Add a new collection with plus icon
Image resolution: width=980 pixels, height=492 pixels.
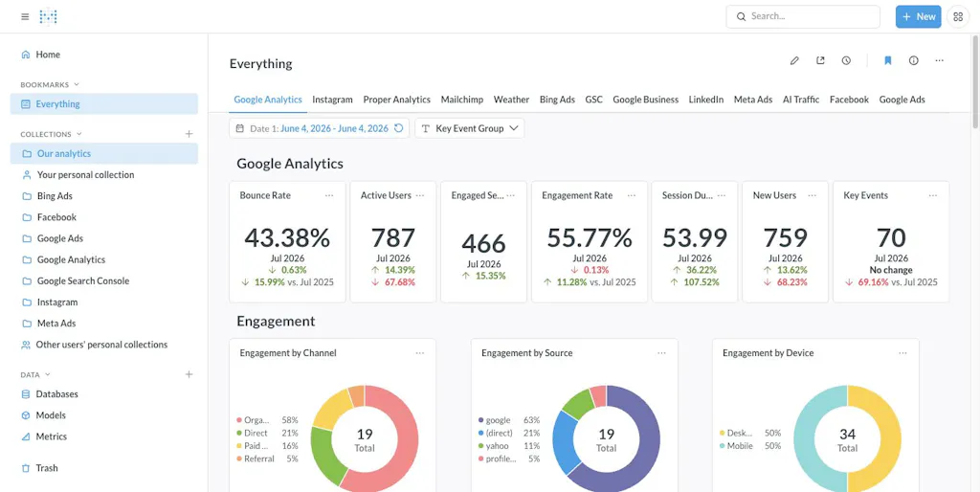[x=189, y=134]
